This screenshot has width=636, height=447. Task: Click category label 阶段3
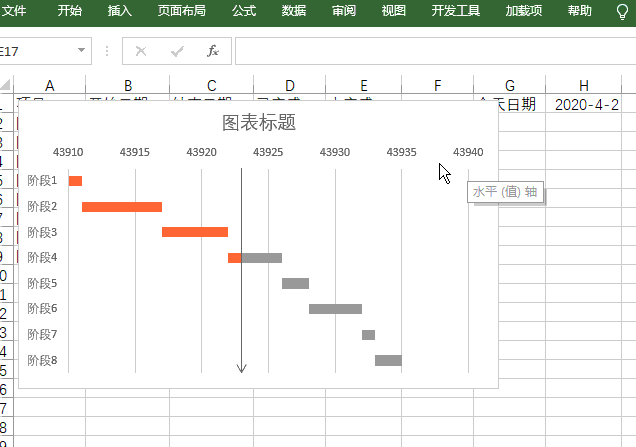(42, 232)
